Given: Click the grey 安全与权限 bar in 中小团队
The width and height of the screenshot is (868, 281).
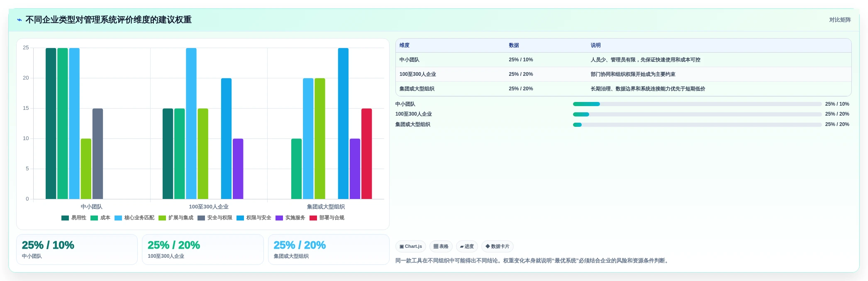Looking at the screenshot, I should [98, 154].
